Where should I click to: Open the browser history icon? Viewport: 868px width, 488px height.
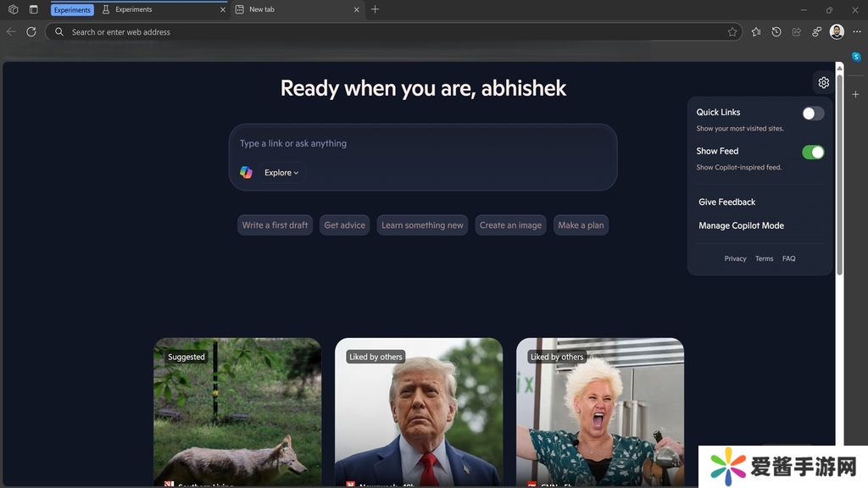pos(776,32)
